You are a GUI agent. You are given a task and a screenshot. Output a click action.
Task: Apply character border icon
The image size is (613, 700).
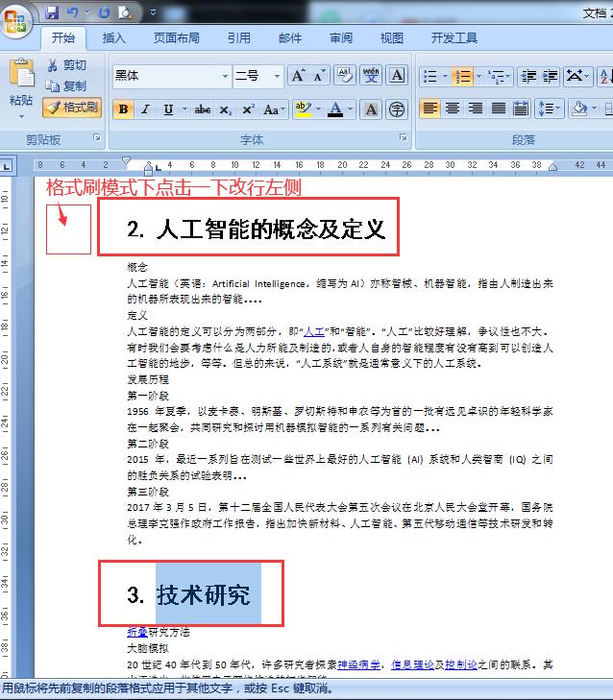pos(397,76)
